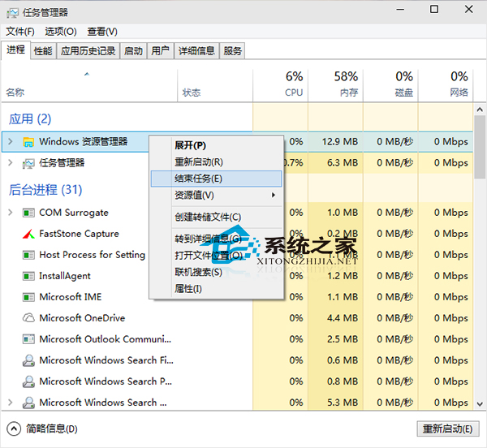
Task: Sort by the 网络 column header
Action: click(x=446, y=84)
